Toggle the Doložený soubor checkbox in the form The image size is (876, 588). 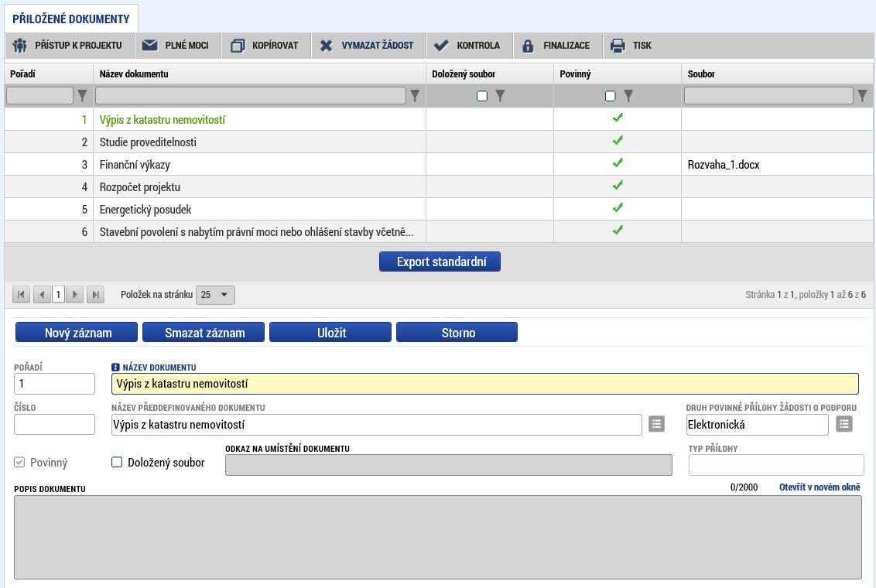[117, 462]
